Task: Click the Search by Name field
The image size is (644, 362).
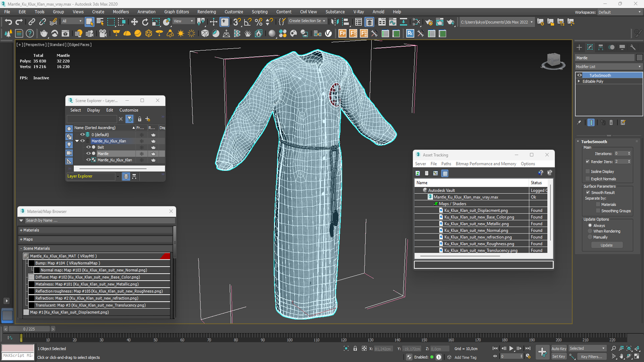Action: coord(100,221)
